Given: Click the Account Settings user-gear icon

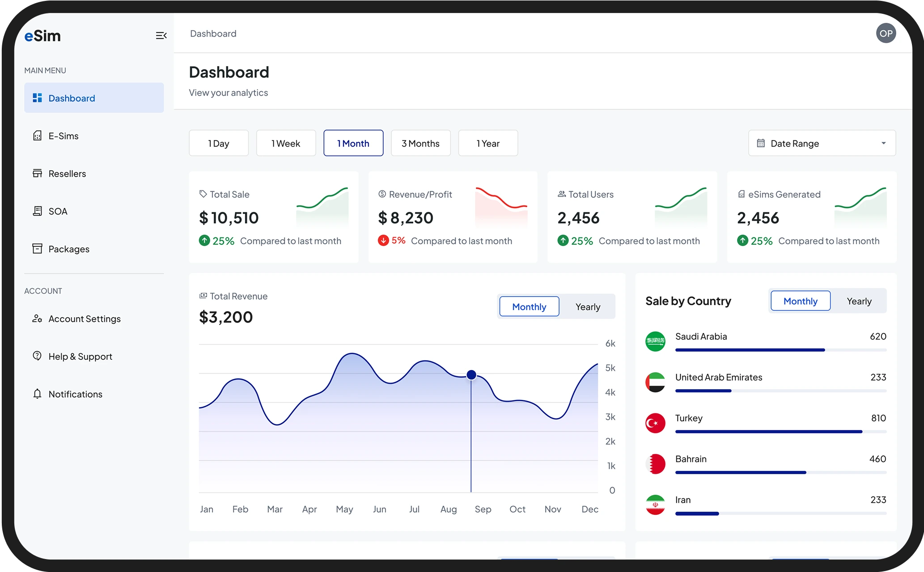Looking at the screenshot, I should tap(38, 319).
